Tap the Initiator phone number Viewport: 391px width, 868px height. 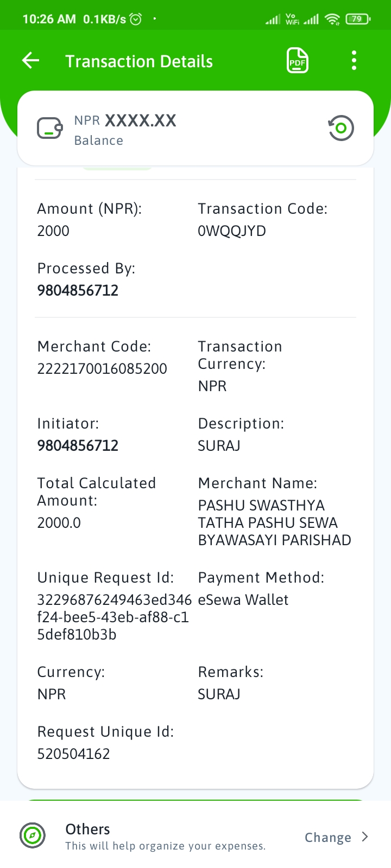pos(78,446)
